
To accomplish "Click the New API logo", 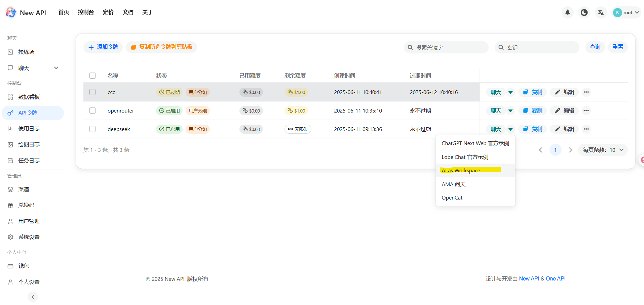I will coord(26,12).
